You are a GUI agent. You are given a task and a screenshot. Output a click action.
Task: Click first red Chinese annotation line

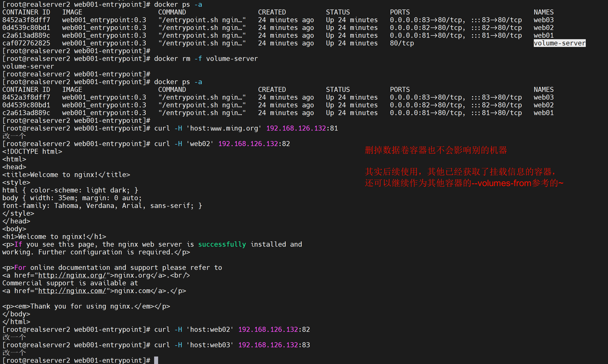click(x=436, y=150)
